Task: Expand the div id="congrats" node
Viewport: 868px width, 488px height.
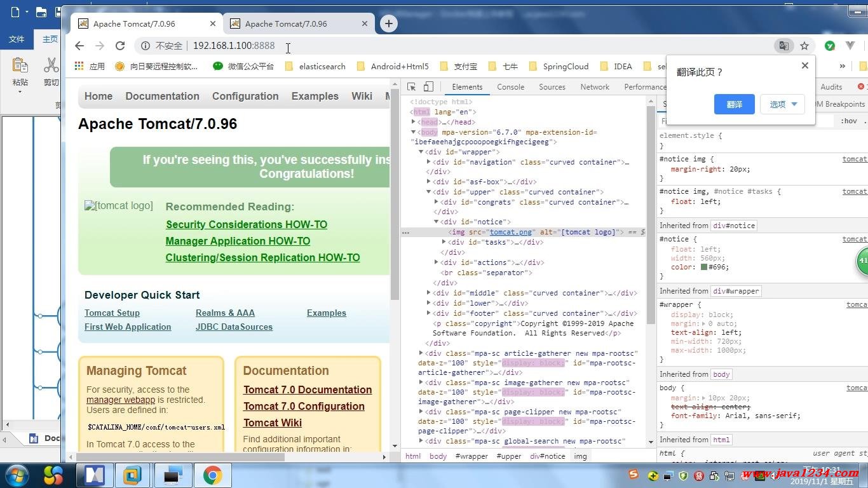Action: coord(437,202)
